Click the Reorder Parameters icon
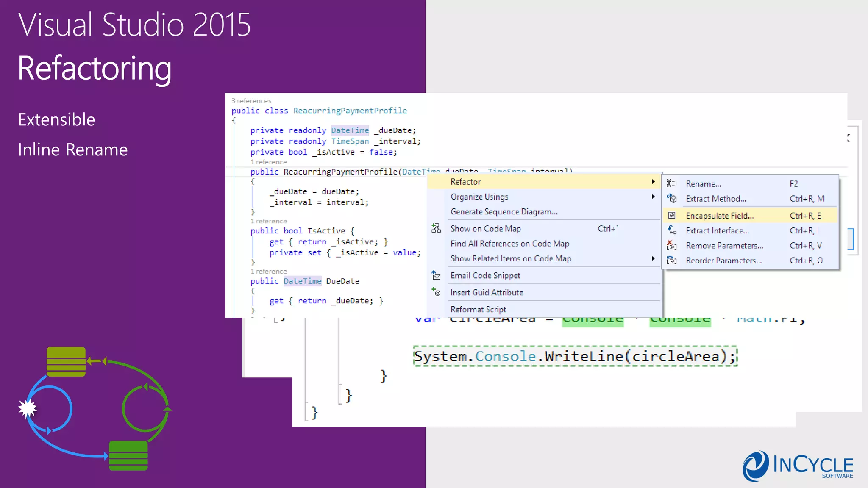This screenshot has width=868, height=488. click(671, 260)
